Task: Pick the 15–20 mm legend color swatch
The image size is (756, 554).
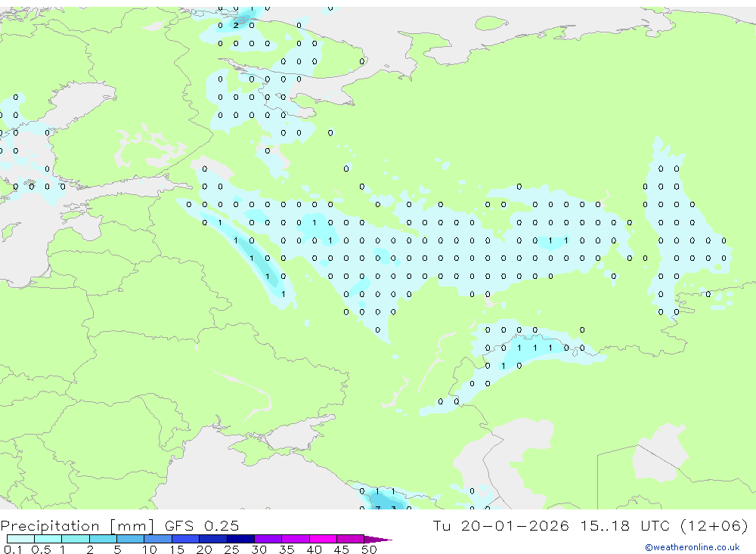Action: (186, 539)
